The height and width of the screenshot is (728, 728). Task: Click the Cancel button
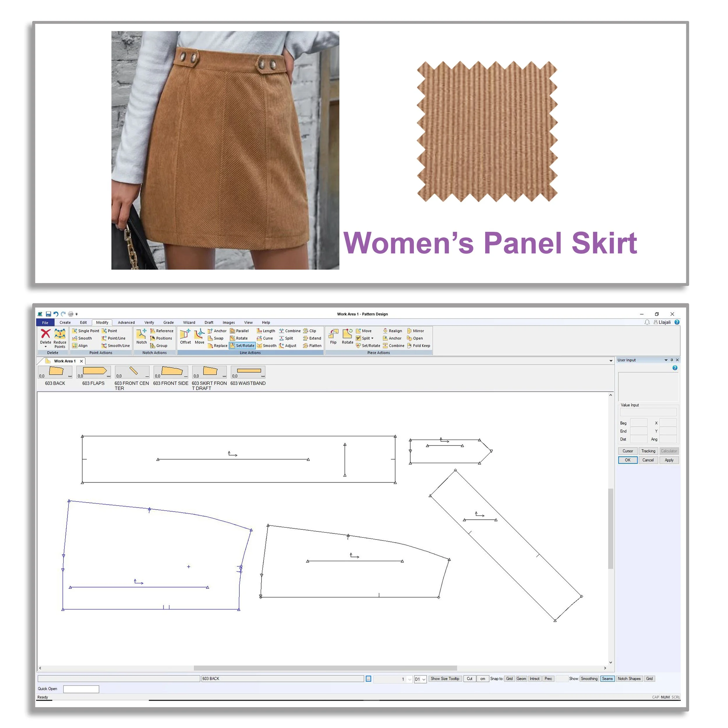click(648, 460)
